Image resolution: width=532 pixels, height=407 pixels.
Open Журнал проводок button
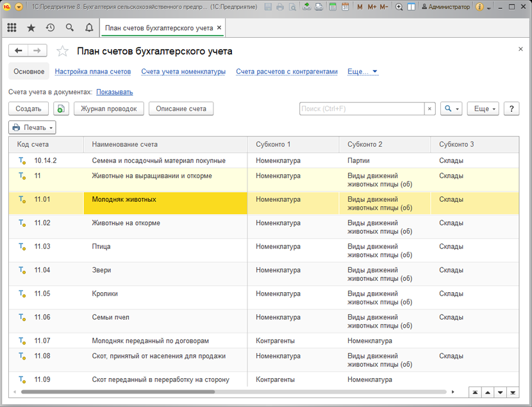point(108,108)
